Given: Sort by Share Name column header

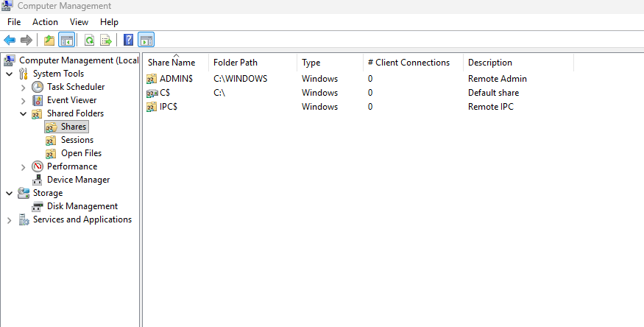Looking at the screenshot, I should pyautogui.click(x=171, y=63).
